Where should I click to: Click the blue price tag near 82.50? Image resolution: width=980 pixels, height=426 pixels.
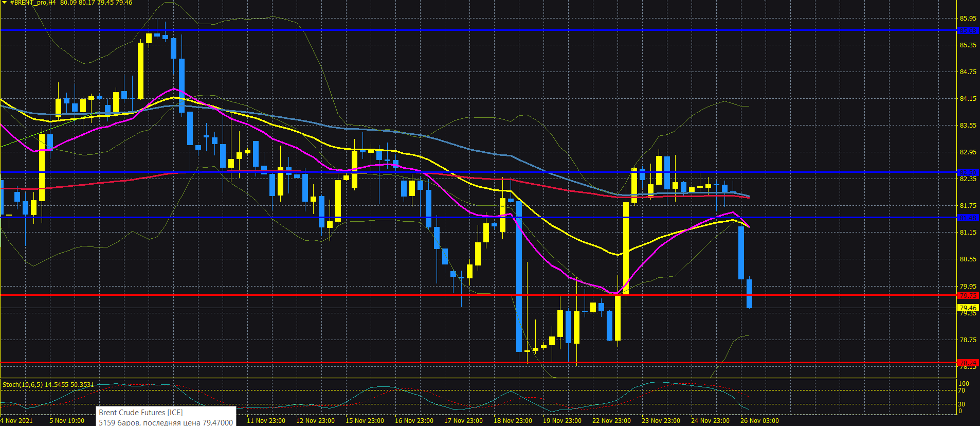968,172
